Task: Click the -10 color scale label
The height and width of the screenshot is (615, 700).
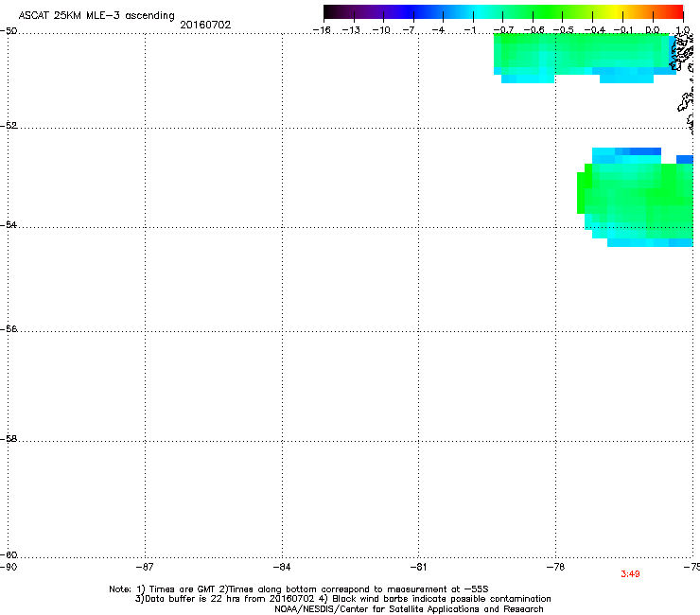Action: pyautogui.click(x=381, y=30)
